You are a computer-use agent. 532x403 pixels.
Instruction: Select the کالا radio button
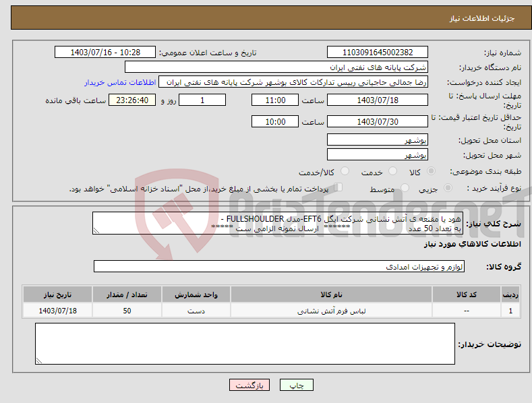pos(431,171)
